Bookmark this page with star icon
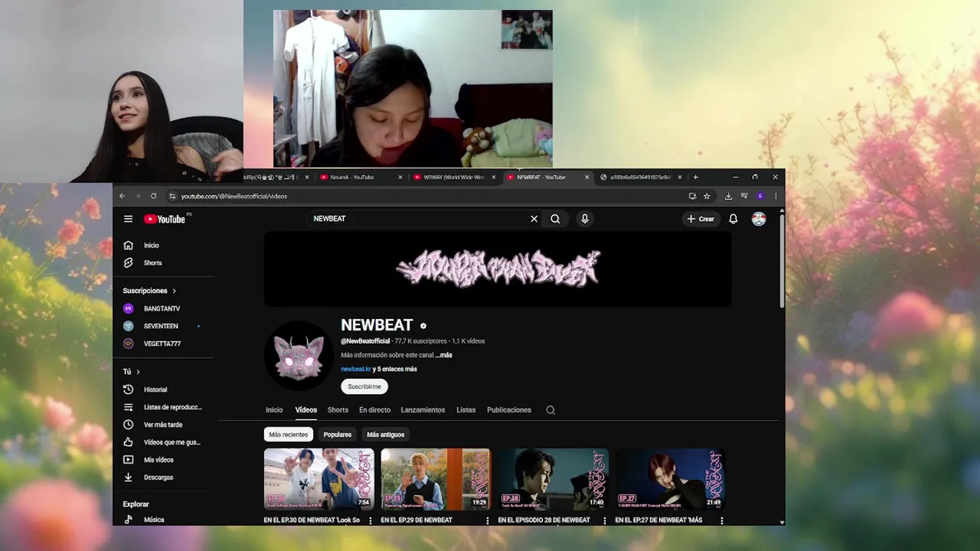Screen dimensions: 980x551 (x=707, y=196)
